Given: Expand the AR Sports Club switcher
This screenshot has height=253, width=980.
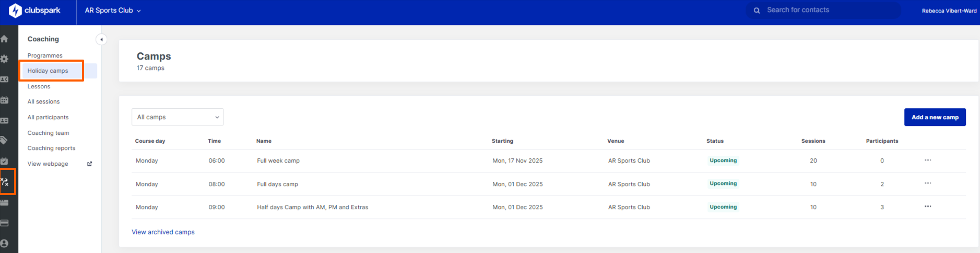Looking at the screenshot, I should click(113, 10).
